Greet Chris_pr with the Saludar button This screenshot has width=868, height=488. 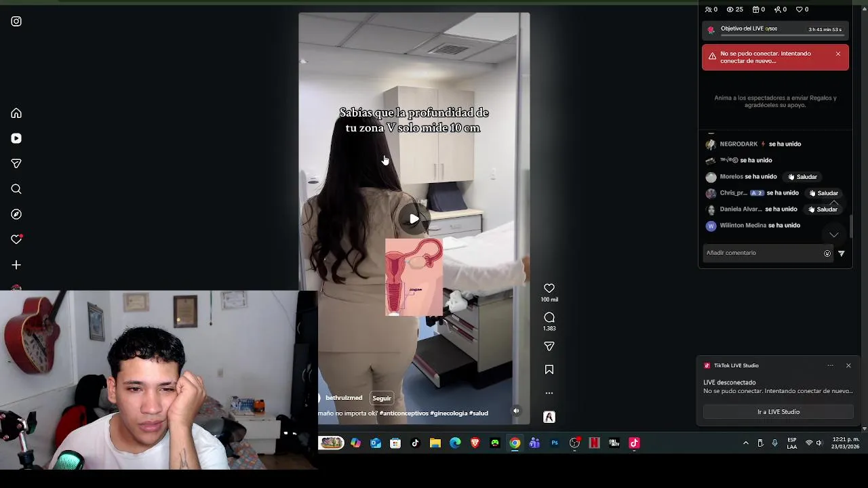click(x=823, y=193)
